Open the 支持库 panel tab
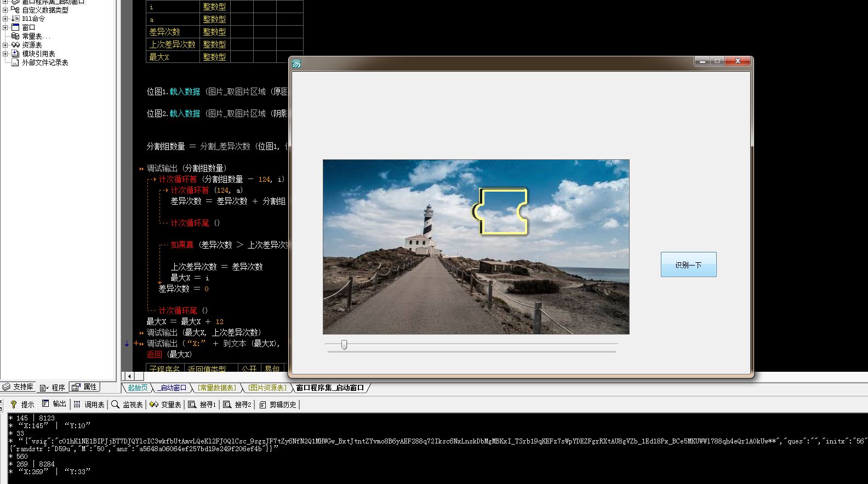The image size is (868, 484). (18, 387)
